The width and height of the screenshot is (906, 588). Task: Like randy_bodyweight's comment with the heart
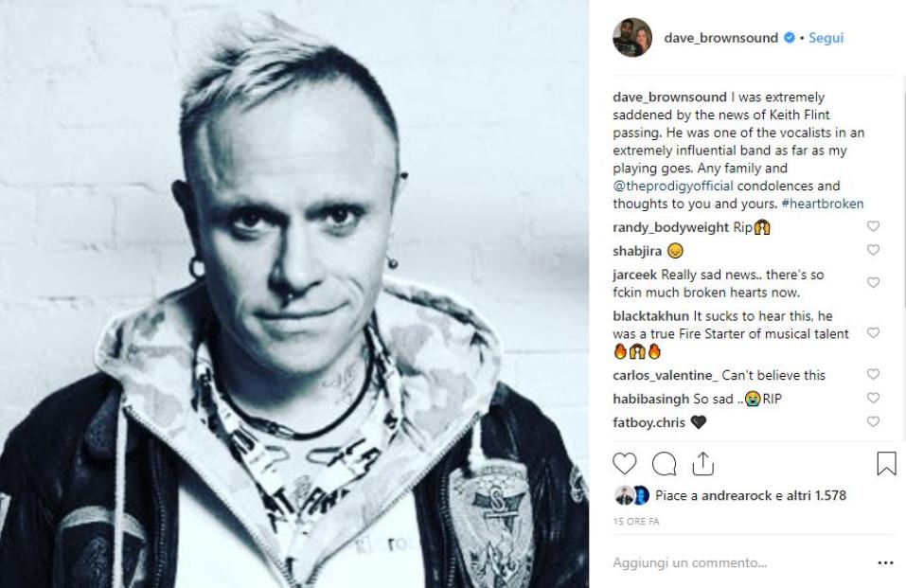click(873, 226)
